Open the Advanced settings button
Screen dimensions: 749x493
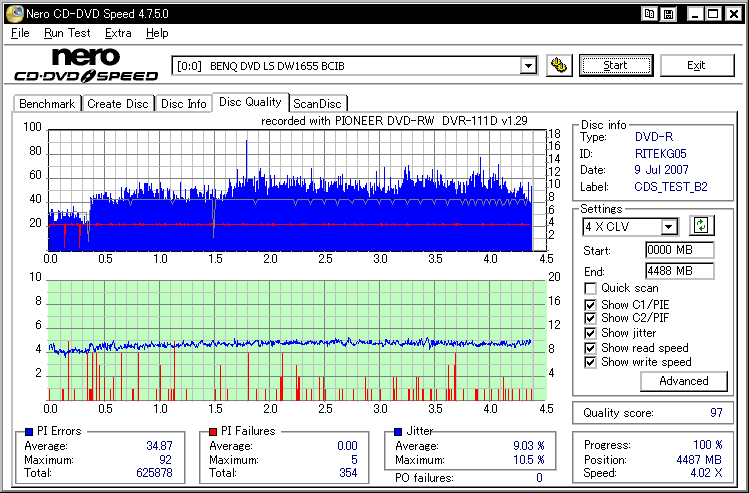pos(684,381)
